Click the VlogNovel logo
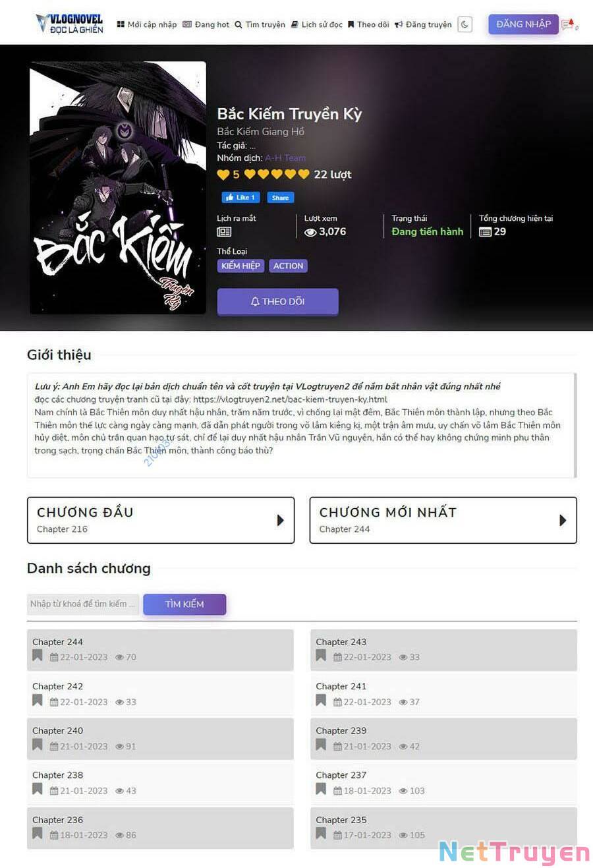The height and width of the screenshot is (868, 593). point(69,24)
